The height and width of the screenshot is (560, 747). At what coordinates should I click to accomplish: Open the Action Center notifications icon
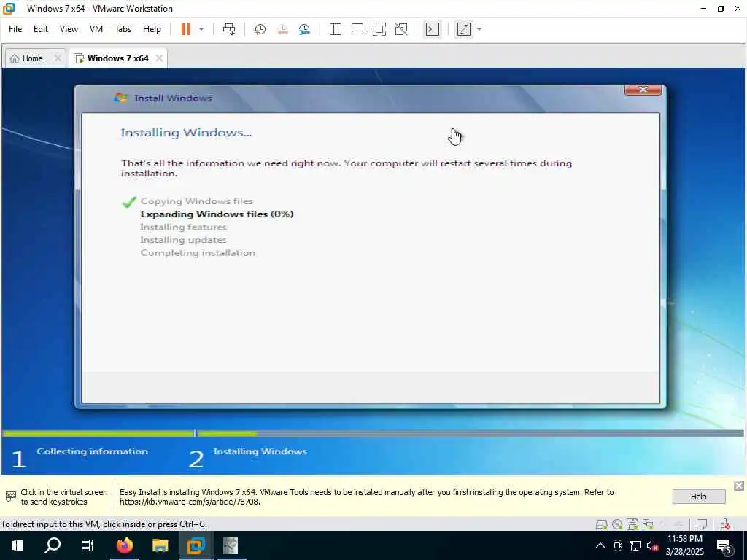click(724, 545)
